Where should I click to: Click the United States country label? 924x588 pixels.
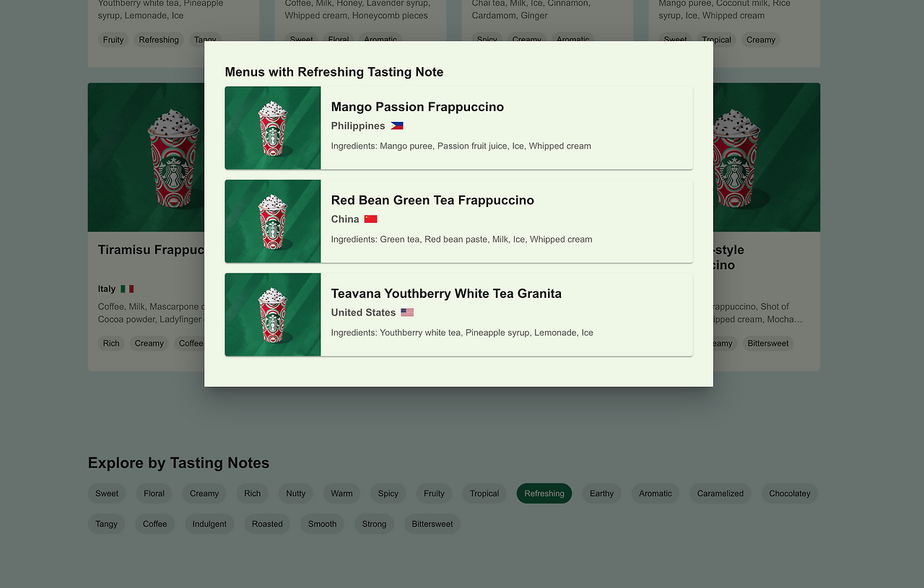coord(363,312)
